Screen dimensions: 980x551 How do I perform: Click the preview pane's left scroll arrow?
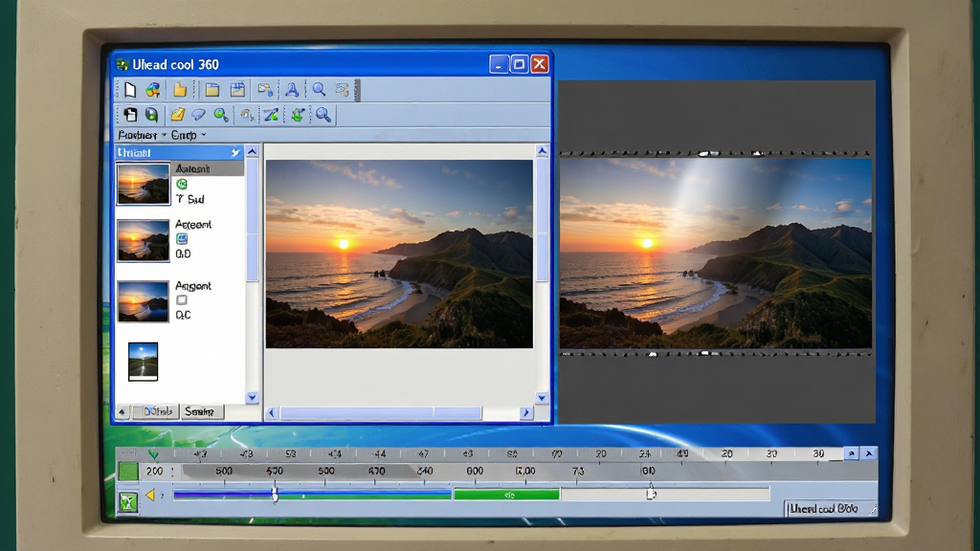(x=271, y=413)
